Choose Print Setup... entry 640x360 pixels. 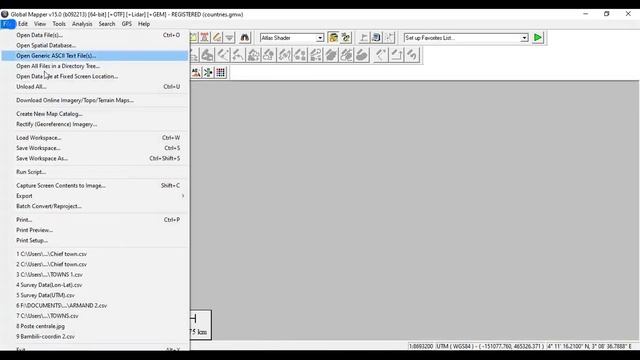point(95,240)
